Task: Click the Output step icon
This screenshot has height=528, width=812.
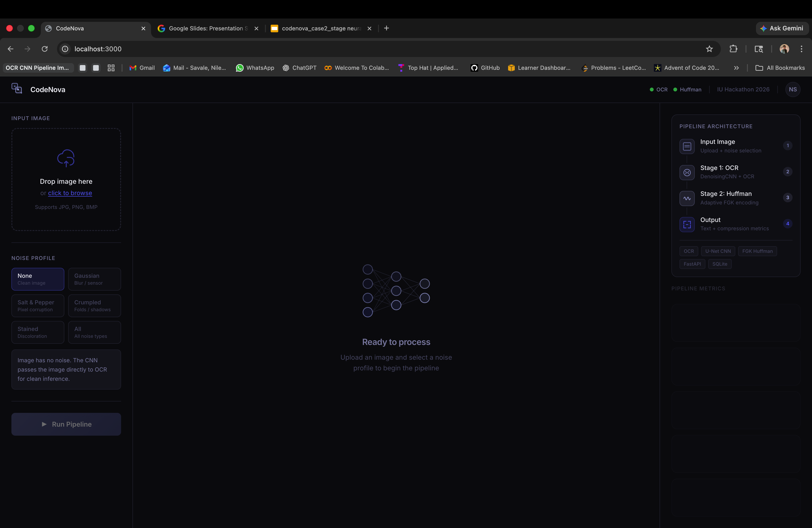Action: 687,224
